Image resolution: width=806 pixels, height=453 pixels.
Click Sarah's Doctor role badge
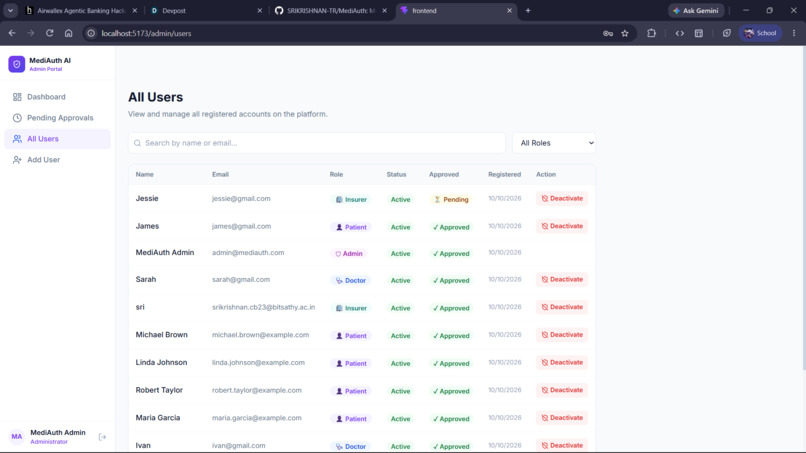[351, 281]
